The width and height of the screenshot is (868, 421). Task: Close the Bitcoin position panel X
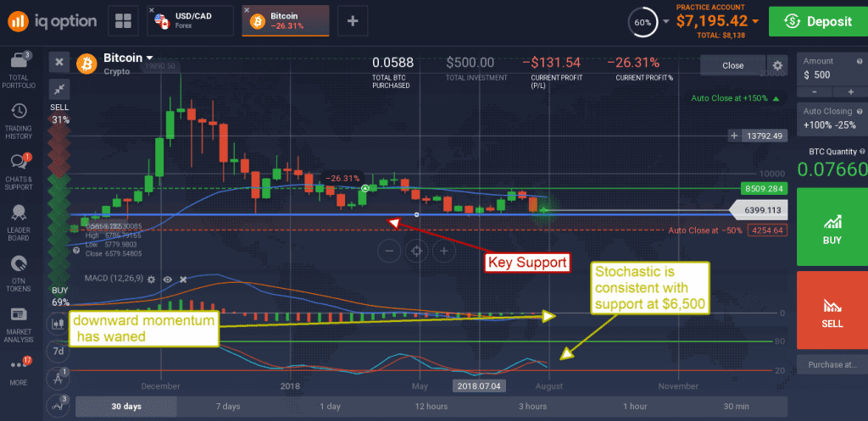(59, 62)
